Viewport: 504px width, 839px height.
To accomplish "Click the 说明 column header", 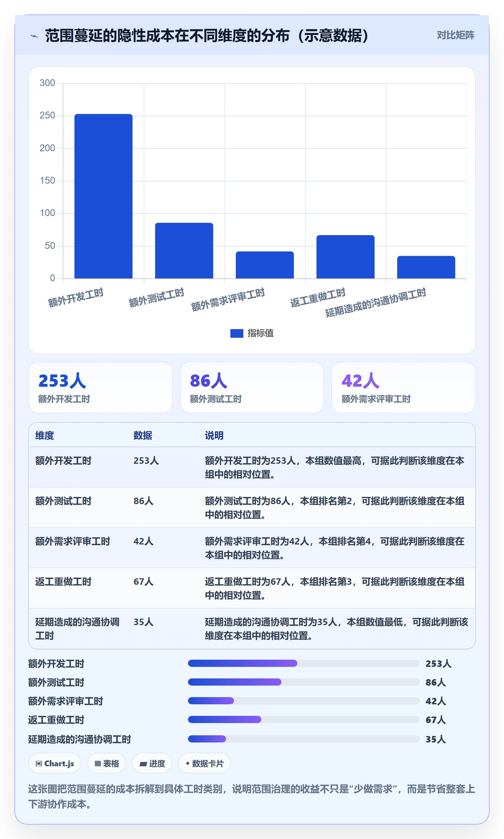I will coord(214,435).
